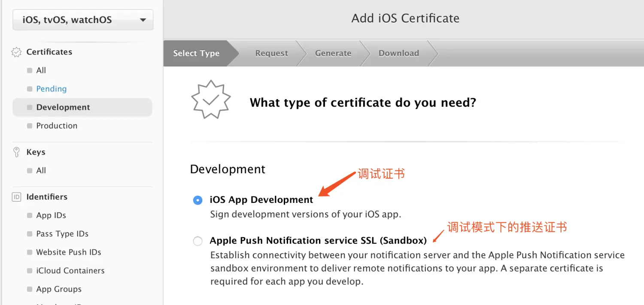
Task: Click bullet icon next to Pending
Action: 30,89
